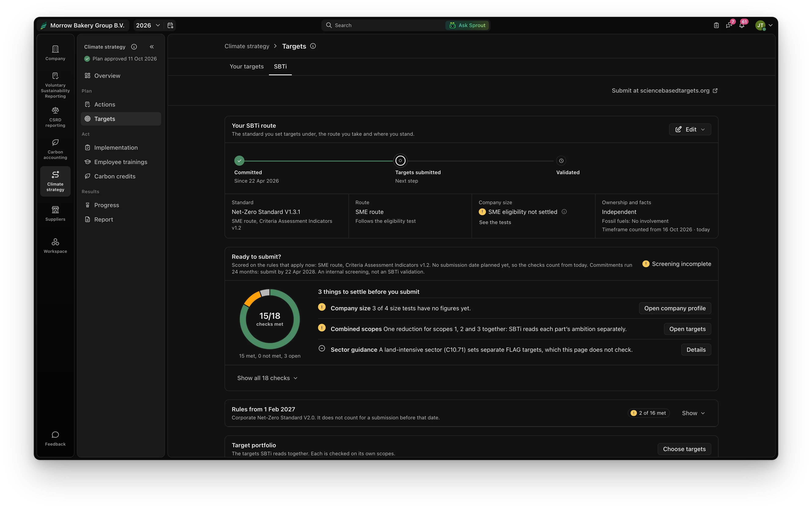Click Choose targets button
The image size is (812, 509).
coord(684,449)
